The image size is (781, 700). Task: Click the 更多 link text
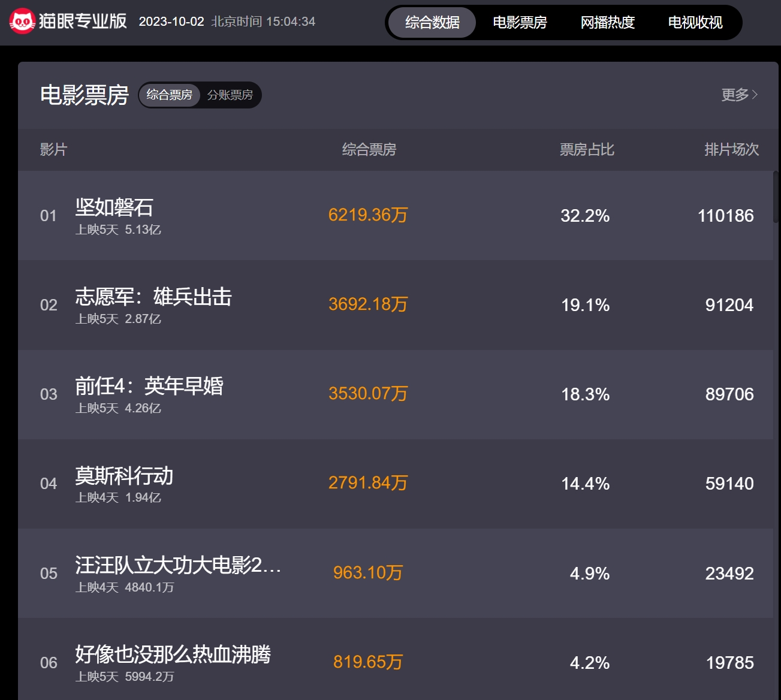735,95
